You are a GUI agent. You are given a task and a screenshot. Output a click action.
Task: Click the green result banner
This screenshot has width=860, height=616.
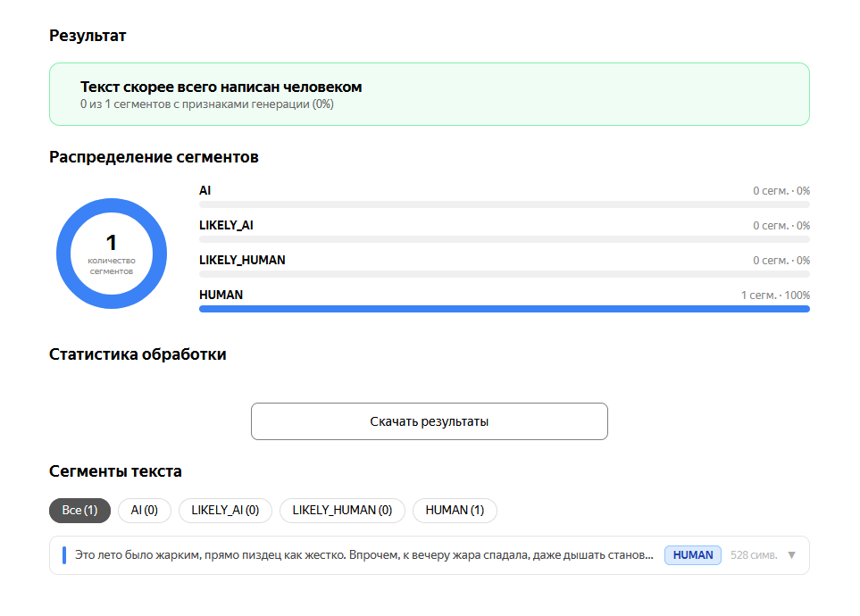coord(429,95)
